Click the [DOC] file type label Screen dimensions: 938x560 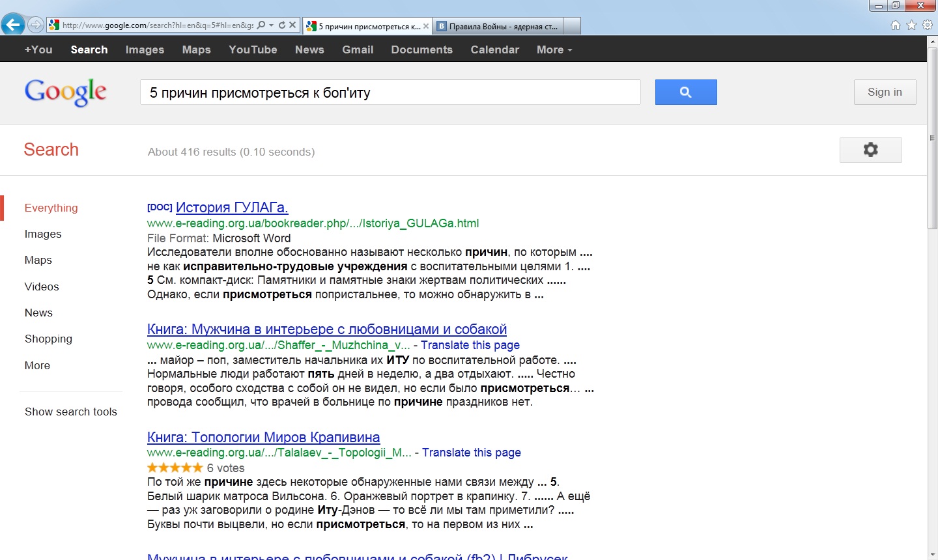[160, 207]
